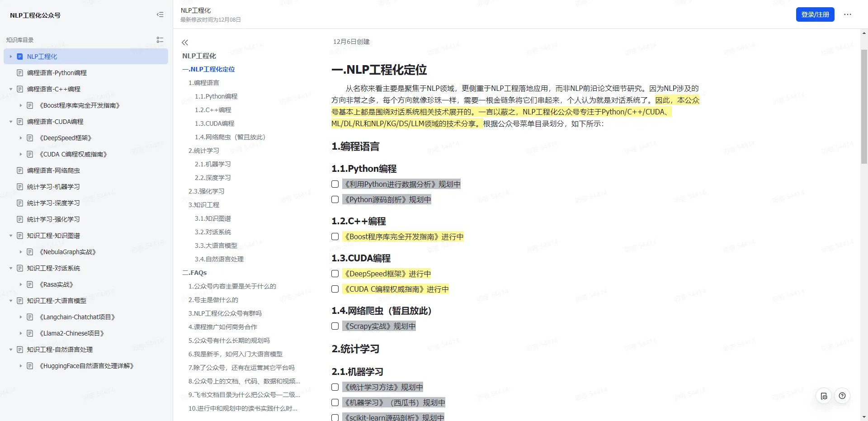868x421 pixels.
Task: Jump to 1.3.CUDA编程 in outline
Action: coord(214,123)
